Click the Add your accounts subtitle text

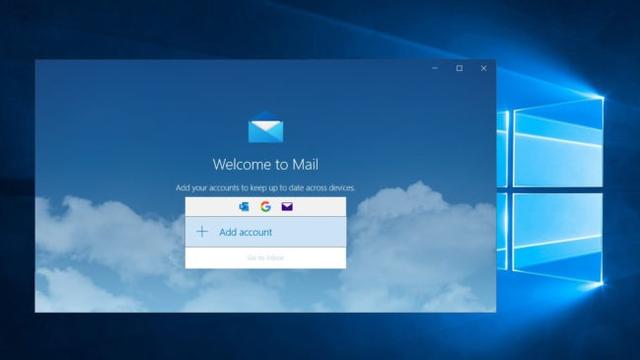pyautogui.click(x=265, y=188)
